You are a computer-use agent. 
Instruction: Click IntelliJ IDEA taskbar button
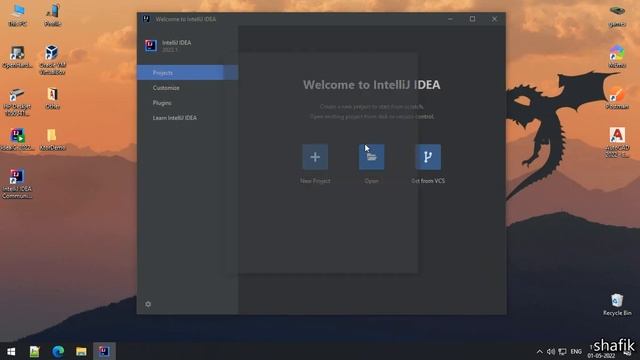(104, 351)
